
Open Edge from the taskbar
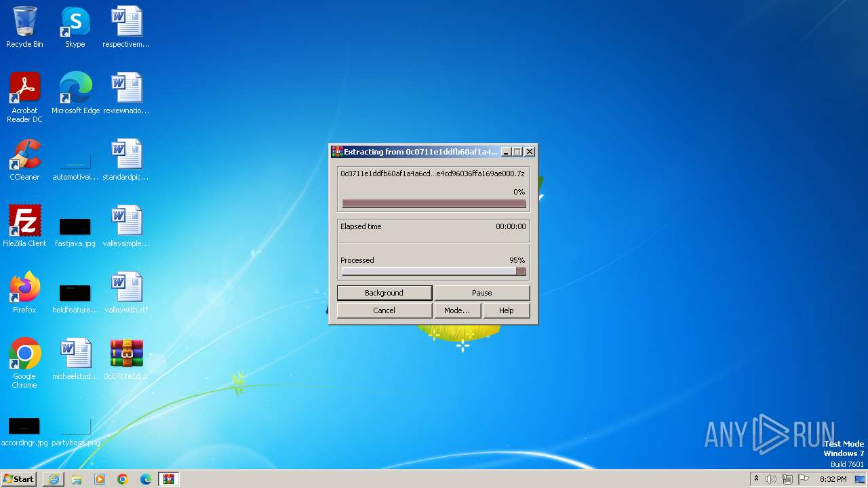[x=146, y=479]
